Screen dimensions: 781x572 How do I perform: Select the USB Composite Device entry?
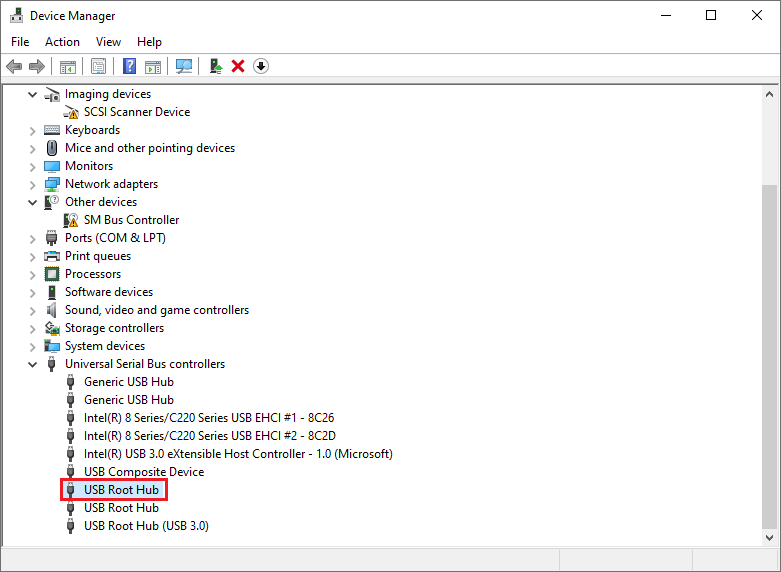pos(143,472)
